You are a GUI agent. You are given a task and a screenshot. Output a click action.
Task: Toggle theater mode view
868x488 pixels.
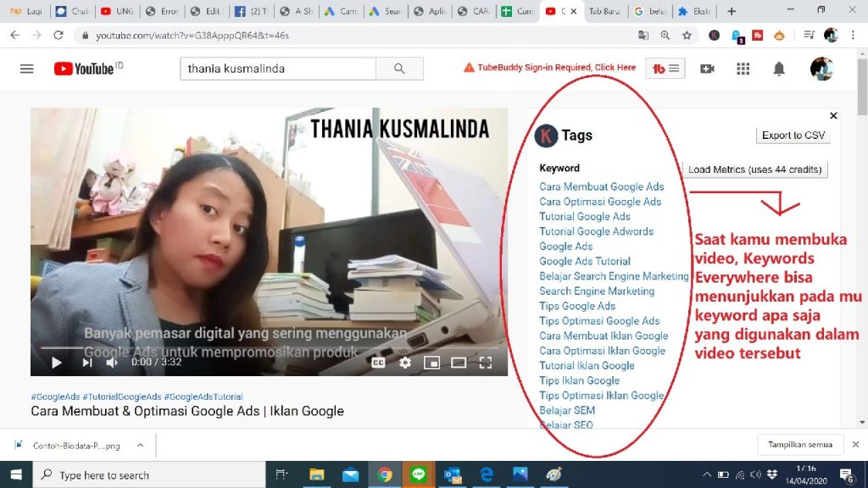coord(459,363)
